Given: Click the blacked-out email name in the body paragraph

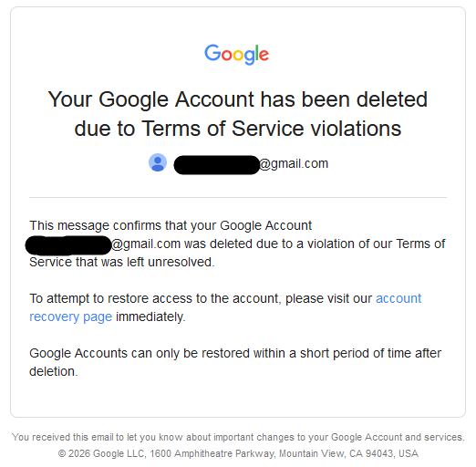Looking at the screenshot, I should click(68, 245).
